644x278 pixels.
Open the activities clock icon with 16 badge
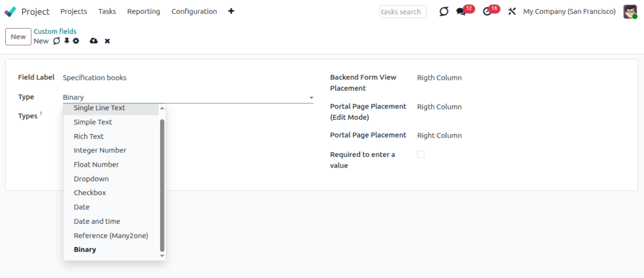487,11
